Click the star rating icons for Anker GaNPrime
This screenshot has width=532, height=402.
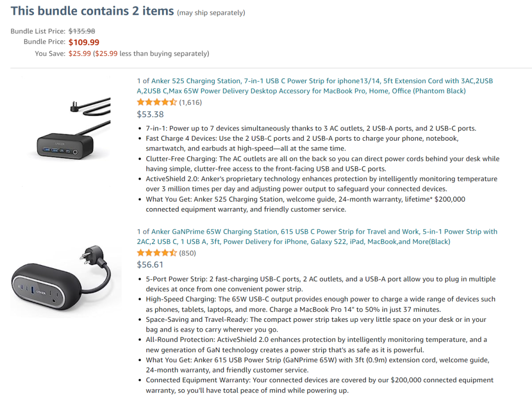click(x=157, y=253)
